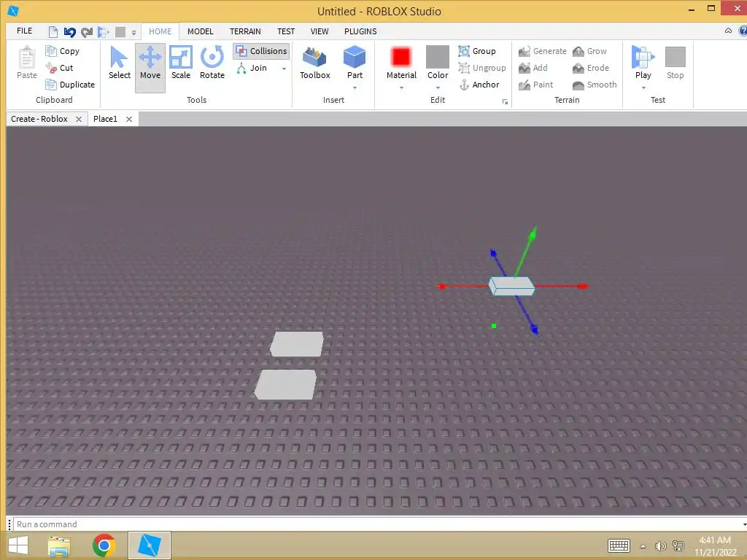747x560 pixels.
Task: Activate the Move tool
Action: (x=150, y=68)
